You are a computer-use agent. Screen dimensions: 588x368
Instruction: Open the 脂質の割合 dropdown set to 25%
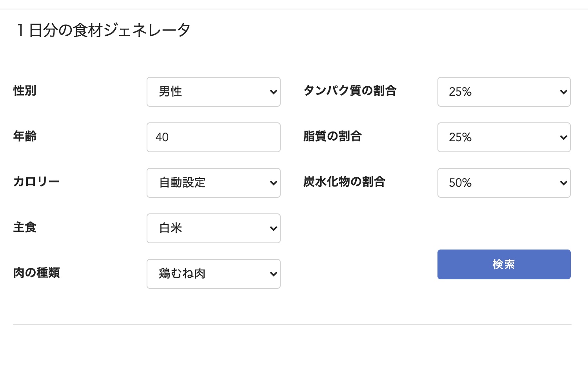[x=504, y=137]
